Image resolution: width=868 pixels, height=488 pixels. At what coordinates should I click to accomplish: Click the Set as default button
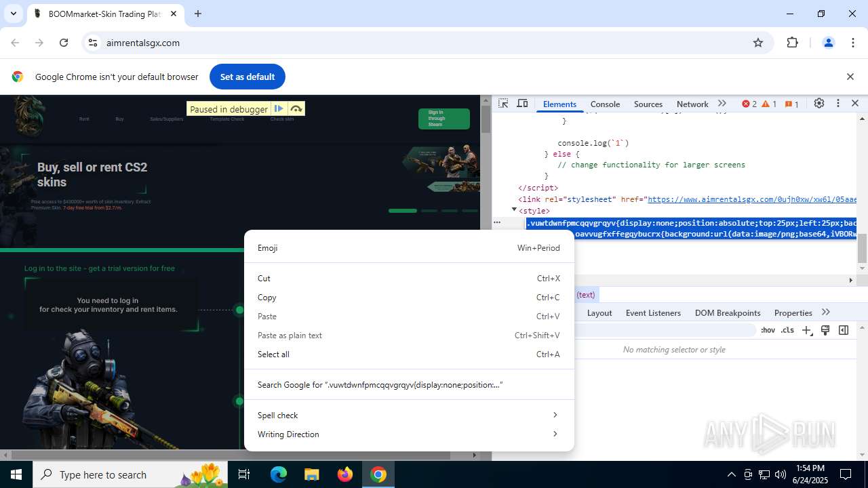click(x=248, y=77)
